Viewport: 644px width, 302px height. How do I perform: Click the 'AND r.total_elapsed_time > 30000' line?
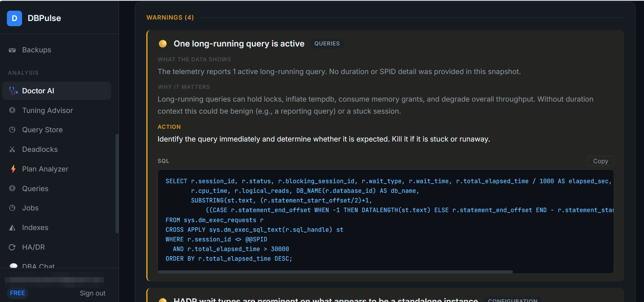point(231,249)
